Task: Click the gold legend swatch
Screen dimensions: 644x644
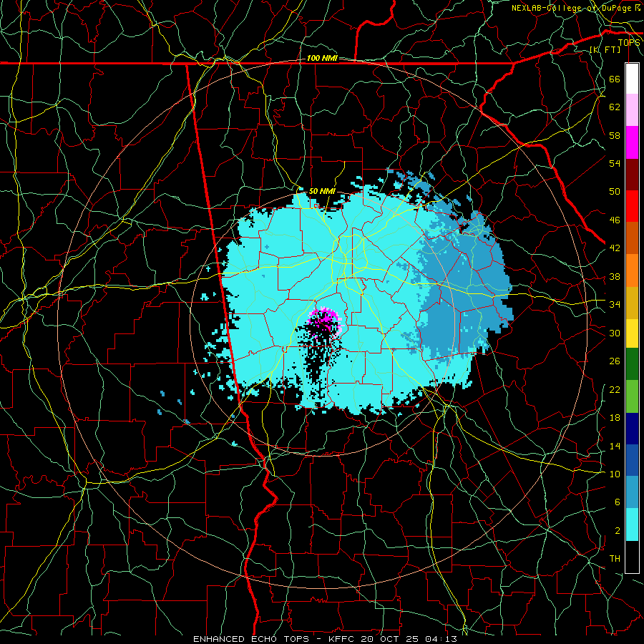Action: point(632,302)
